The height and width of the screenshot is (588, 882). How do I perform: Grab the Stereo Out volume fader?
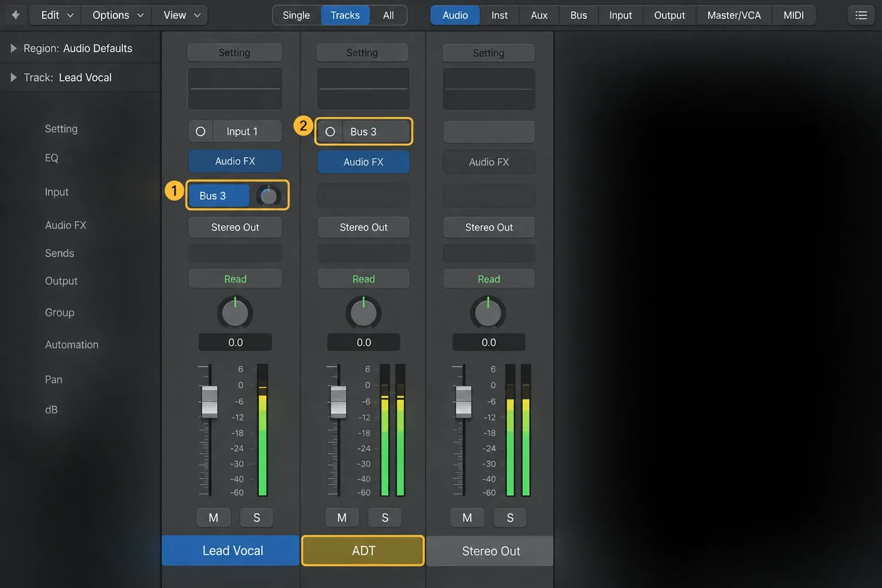pos(463,401)
